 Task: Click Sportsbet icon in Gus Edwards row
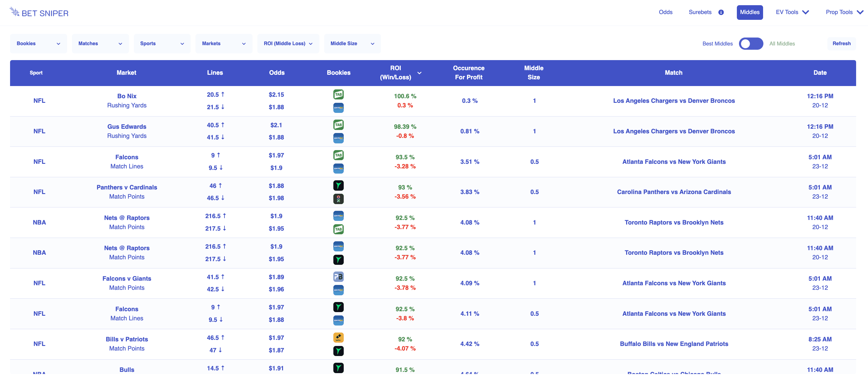tap(338, 138)
